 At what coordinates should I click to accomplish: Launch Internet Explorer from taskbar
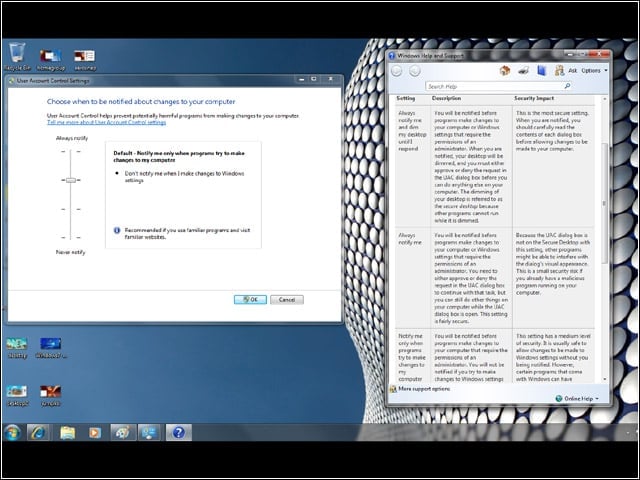point(38,433)
